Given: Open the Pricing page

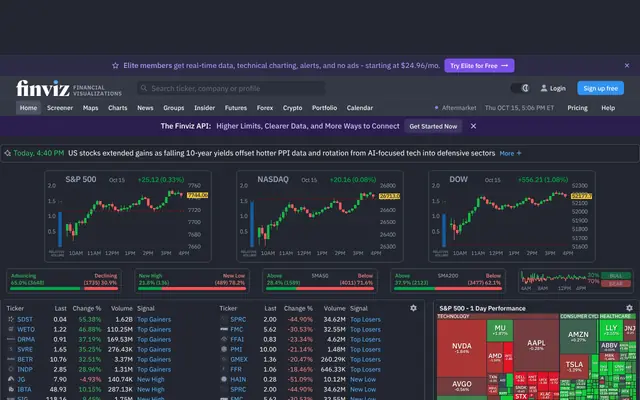Looking at the screenshot, I should click(578, 108).
